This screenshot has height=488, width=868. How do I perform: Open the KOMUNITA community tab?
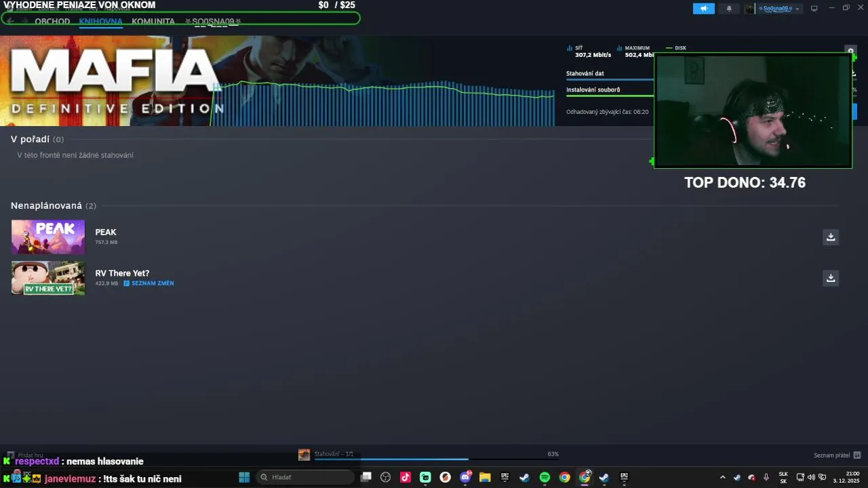tap(153, 21)
